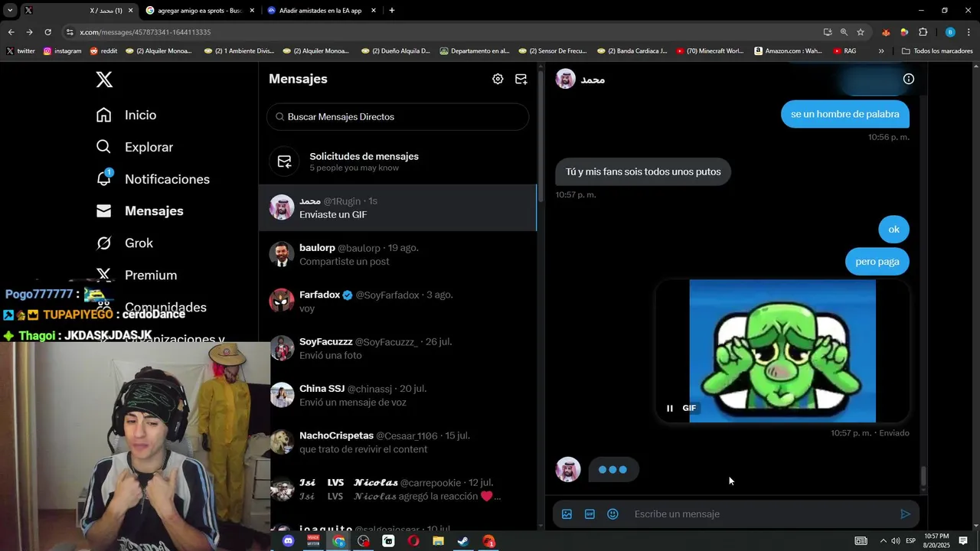Click the profile avatar in the chat header
This screenshot has height=551, width=980.
(566, 79)
